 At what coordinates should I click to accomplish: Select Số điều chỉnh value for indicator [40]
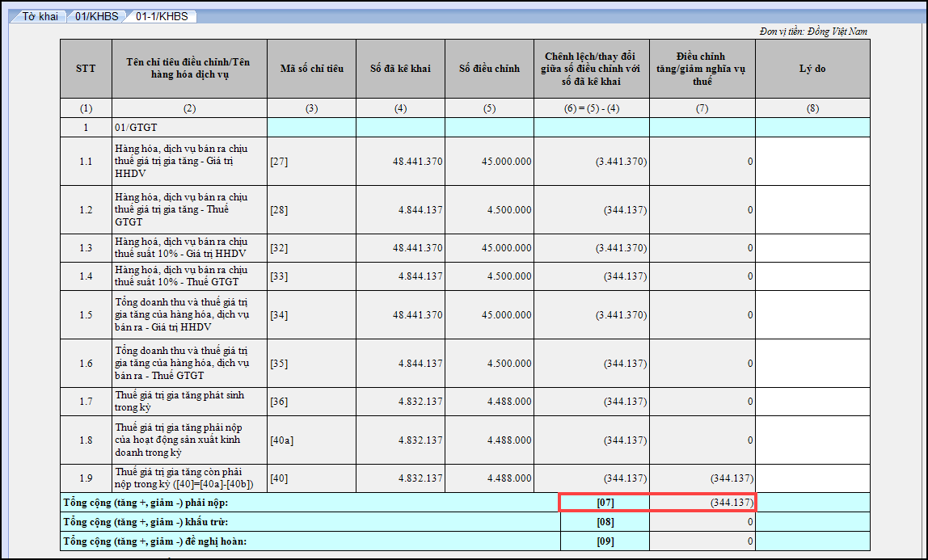coord(489,478)
